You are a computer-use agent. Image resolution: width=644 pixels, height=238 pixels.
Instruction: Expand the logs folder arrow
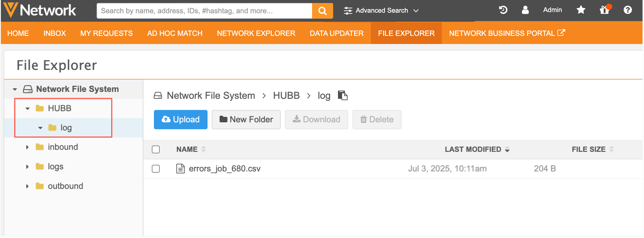[27, 167]
